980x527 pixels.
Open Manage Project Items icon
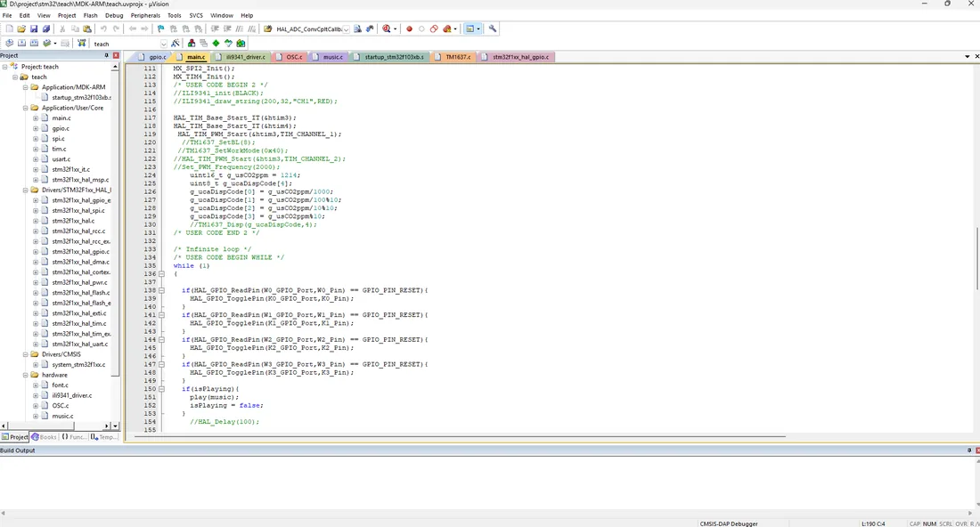(192, 43)
